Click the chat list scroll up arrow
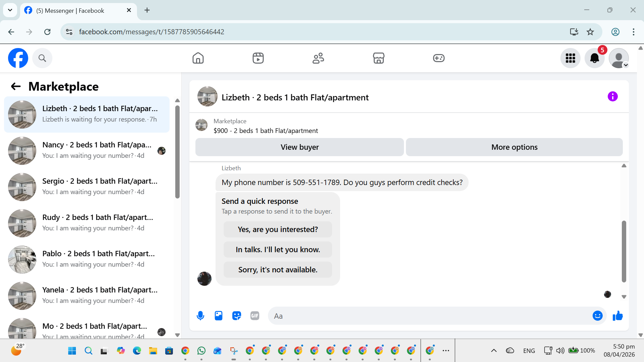644x362 pixels. point(178,100)
